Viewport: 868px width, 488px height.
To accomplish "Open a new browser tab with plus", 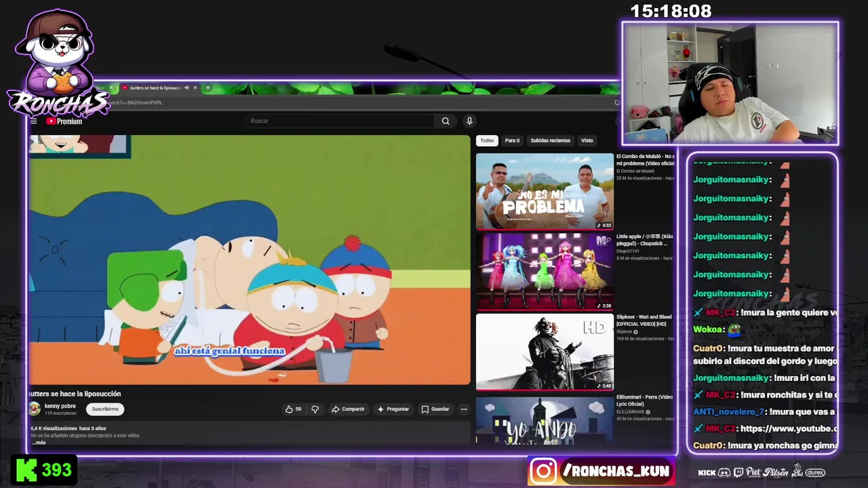I will [208, 87].
